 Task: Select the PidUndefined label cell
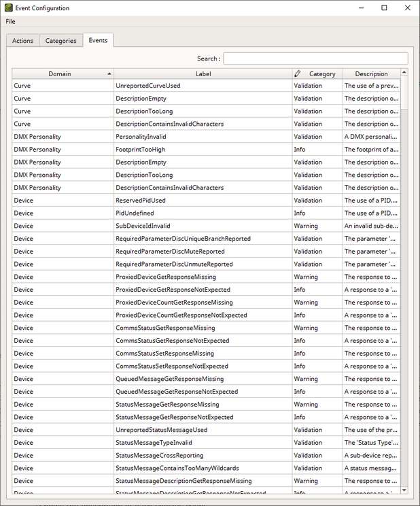203,213
